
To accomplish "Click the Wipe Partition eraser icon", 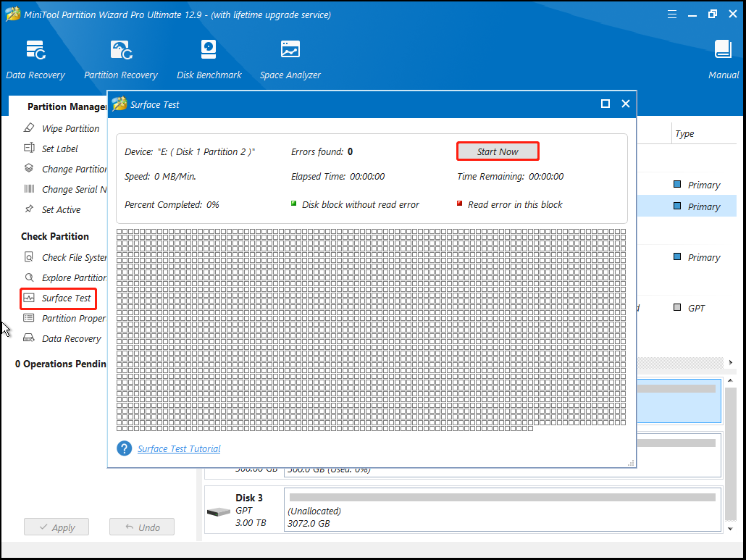I will click(x=29, y=128).
